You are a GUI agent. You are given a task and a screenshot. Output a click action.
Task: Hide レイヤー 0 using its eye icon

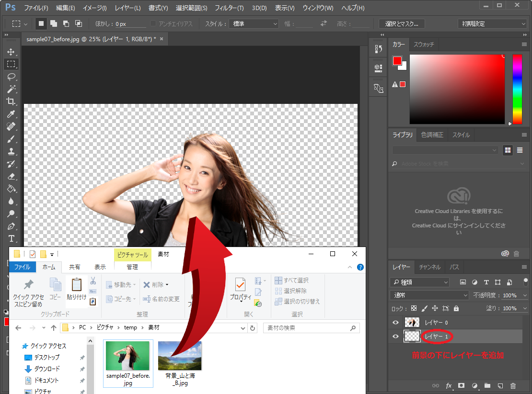[x=396, y=323]
